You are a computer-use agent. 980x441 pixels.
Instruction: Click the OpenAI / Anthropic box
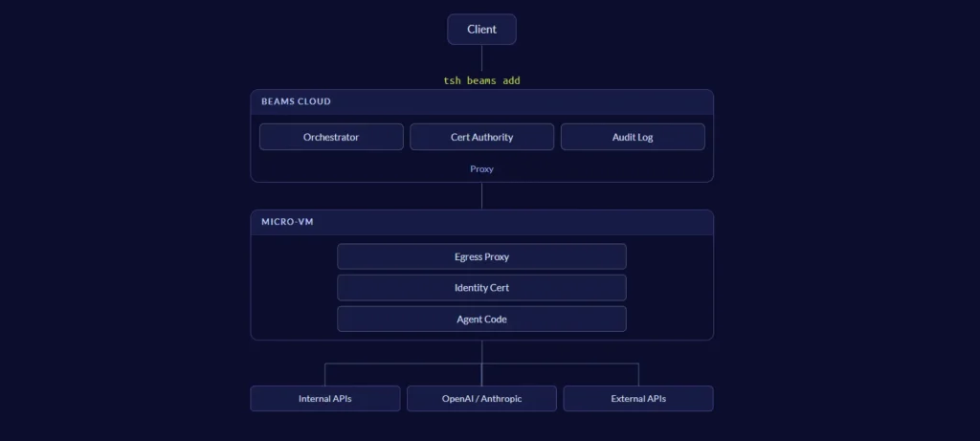pyautogui.click(x=481, y=398)
